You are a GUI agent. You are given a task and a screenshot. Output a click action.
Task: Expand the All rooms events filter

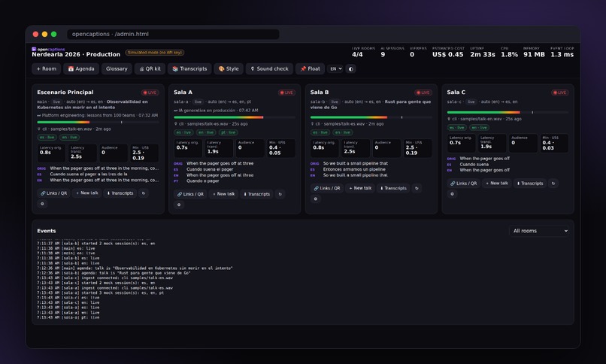tap(539, 231)
